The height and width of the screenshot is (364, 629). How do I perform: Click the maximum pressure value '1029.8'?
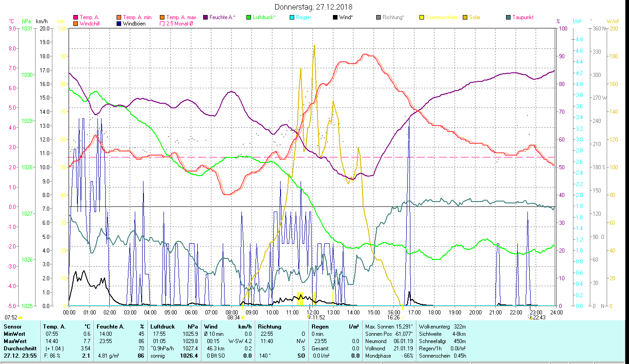coord(189,341)
